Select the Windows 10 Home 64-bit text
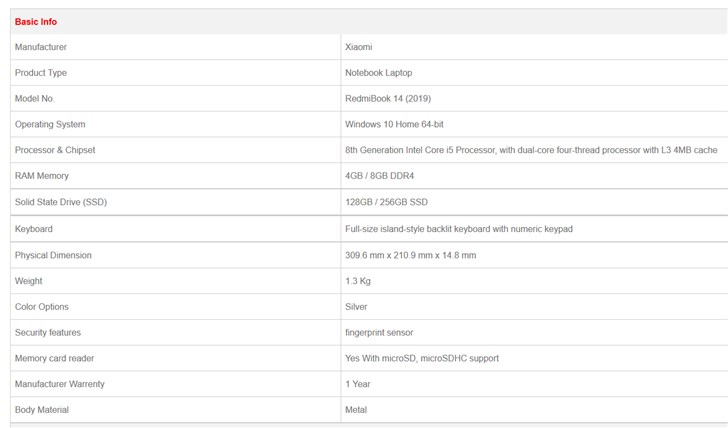This screenshot has width=728, height=428. [x=394, y=125]
